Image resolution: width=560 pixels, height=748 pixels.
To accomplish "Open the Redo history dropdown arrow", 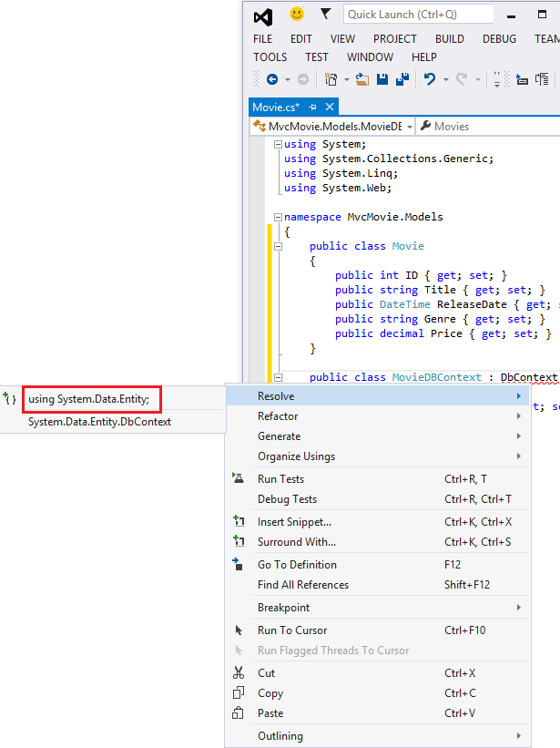I will pos(477,79).
